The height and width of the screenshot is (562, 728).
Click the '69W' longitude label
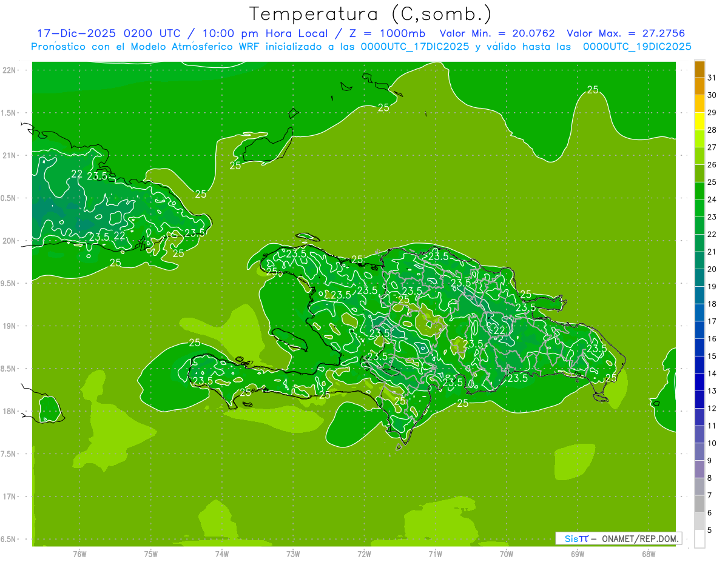click(578, 554)
